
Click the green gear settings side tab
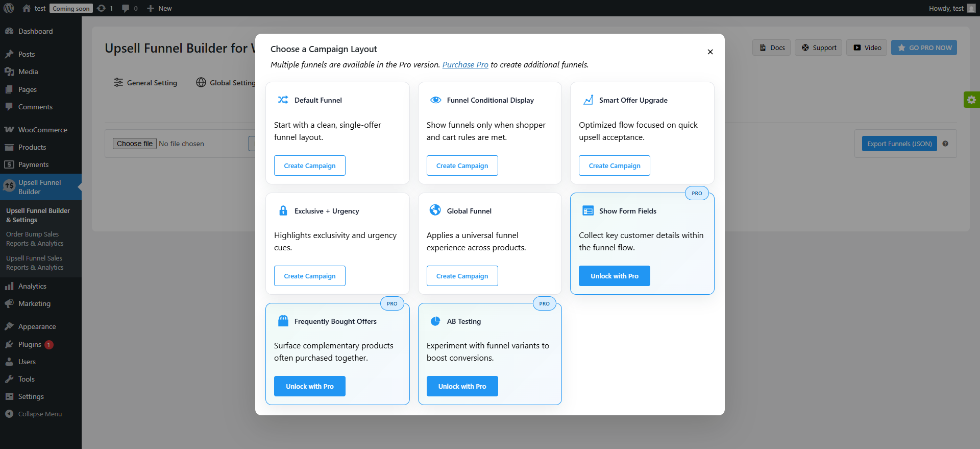tap(971, 100)
